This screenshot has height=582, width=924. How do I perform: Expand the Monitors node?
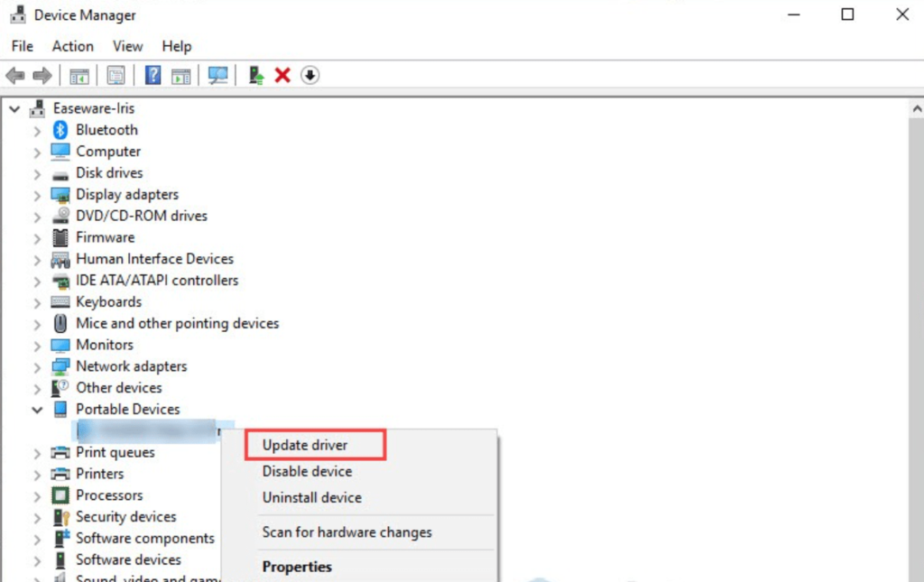tap(37, 346)
